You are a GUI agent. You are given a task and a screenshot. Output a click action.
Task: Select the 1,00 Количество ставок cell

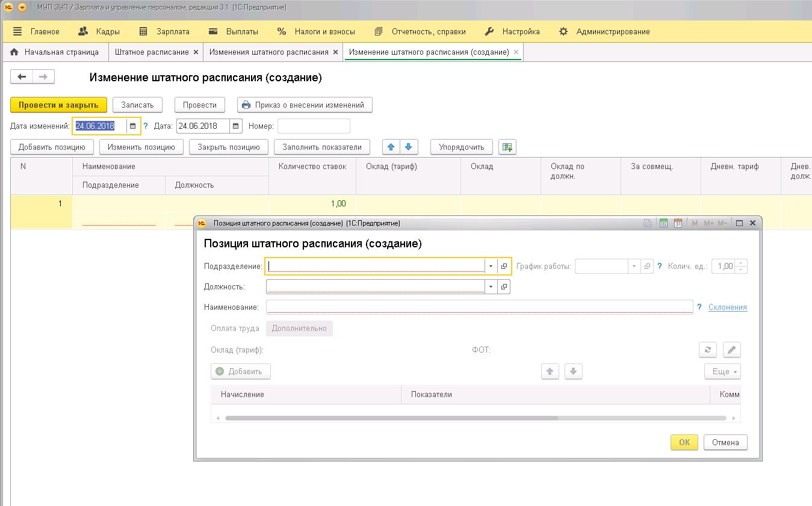click(312, 204)
